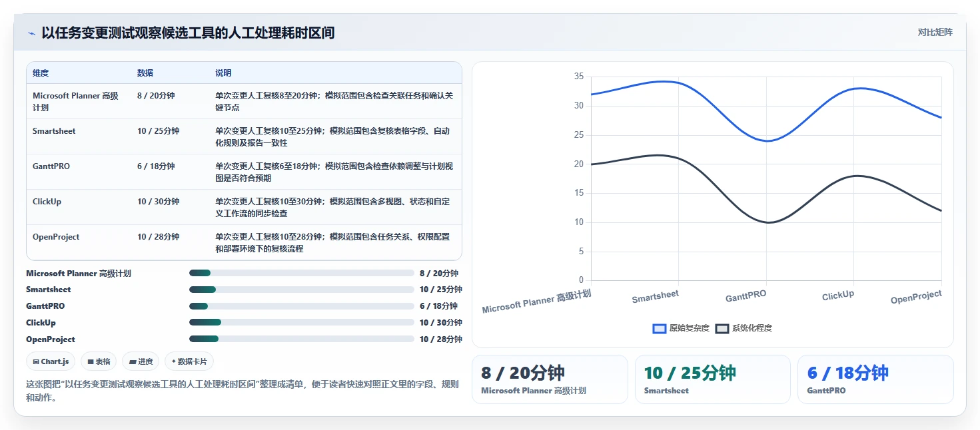
Task: Click the chart title 以任务变更测试观察候选工具的人工处理耗时区间
Action: pos(188,33)
